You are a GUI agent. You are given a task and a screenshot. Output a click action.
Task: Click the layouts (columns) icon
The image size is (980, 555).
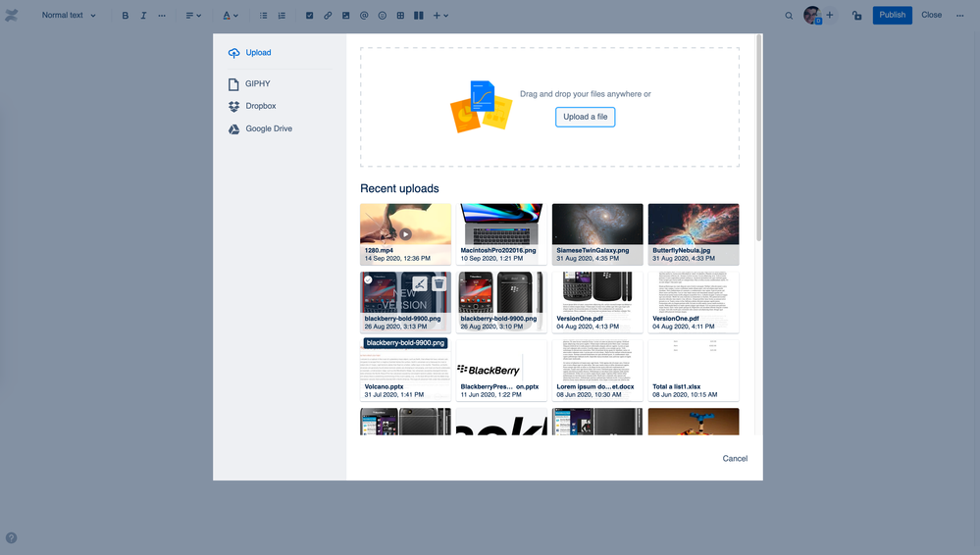419,16
